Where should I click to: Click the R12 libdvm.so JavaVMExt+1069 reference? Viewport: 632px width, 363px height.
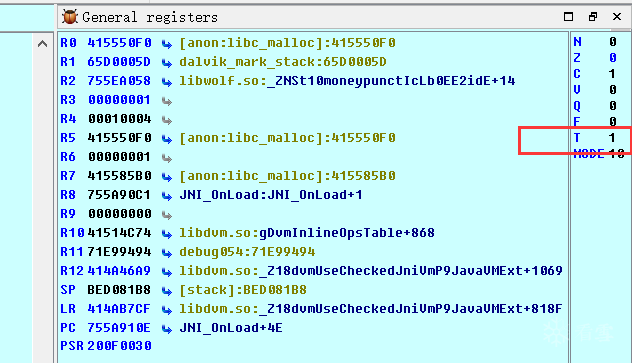click(x=371, y=271)
